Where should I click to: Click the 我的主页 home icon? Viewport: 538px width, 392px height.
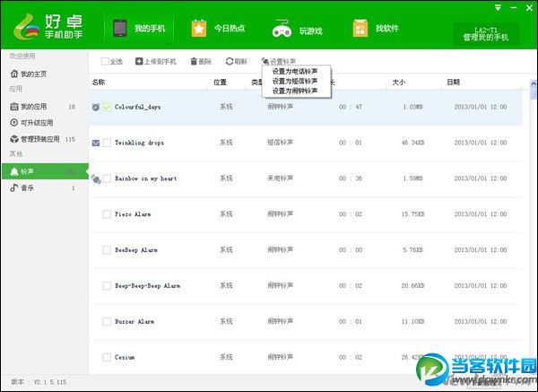14,74
